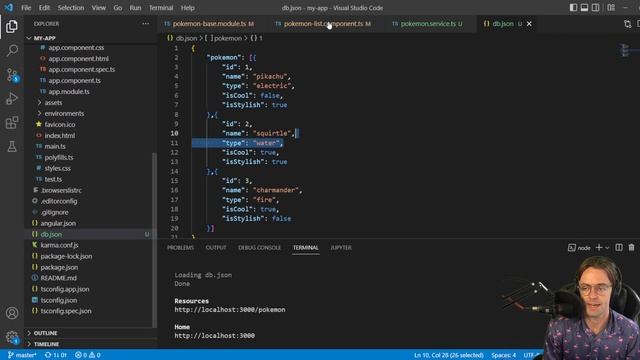This screenshot has height=360, width=640.
Task: Toggle bottom panel layout icon
Action: [x=584, y=7]
